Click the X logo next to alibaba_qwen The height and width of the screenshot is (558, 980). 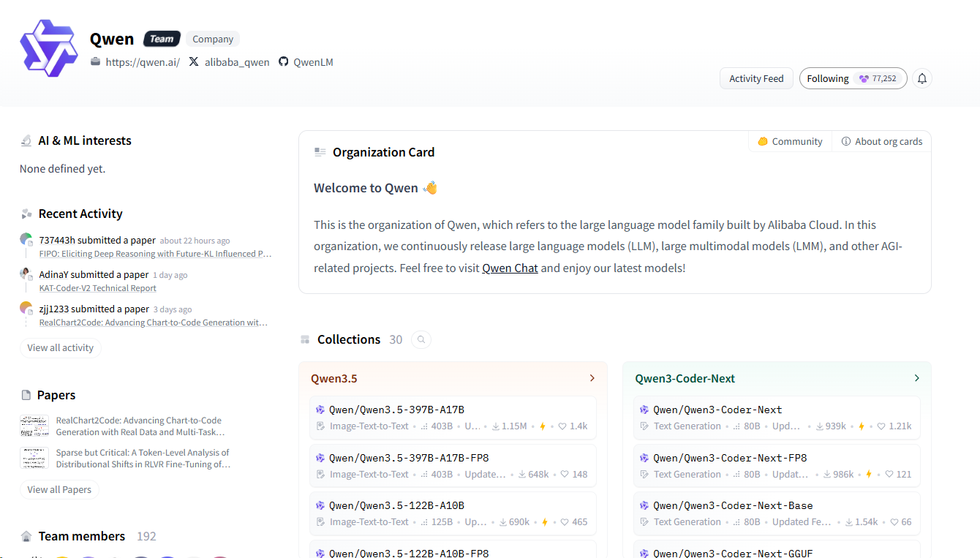[x=194, y=62]
